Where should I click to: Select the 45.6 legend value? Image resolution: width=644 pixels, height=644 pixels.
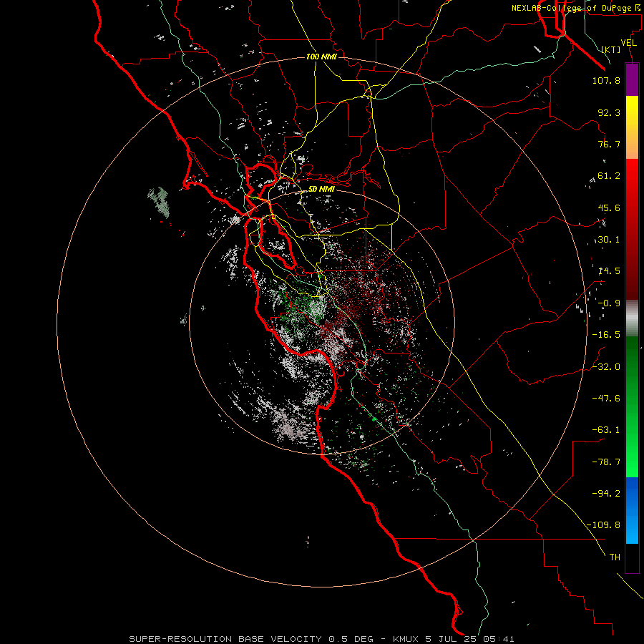609,208
